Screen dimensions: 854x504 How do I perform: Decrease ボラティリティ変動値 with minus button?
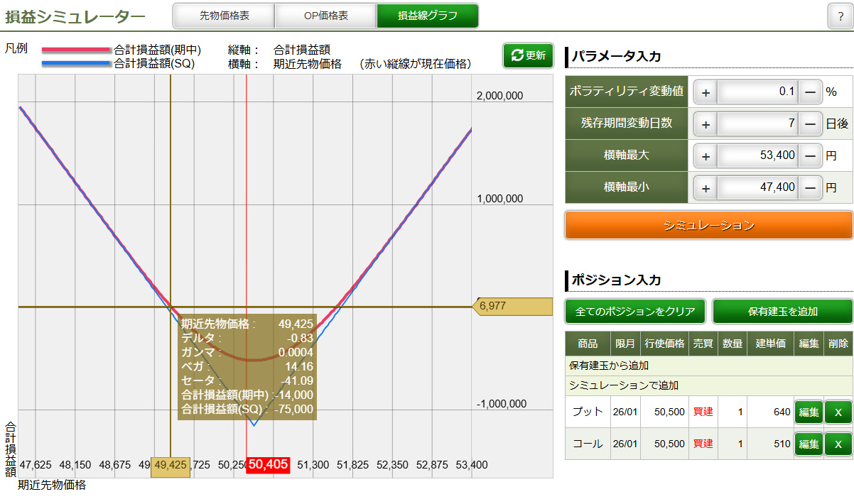point(810,92)
